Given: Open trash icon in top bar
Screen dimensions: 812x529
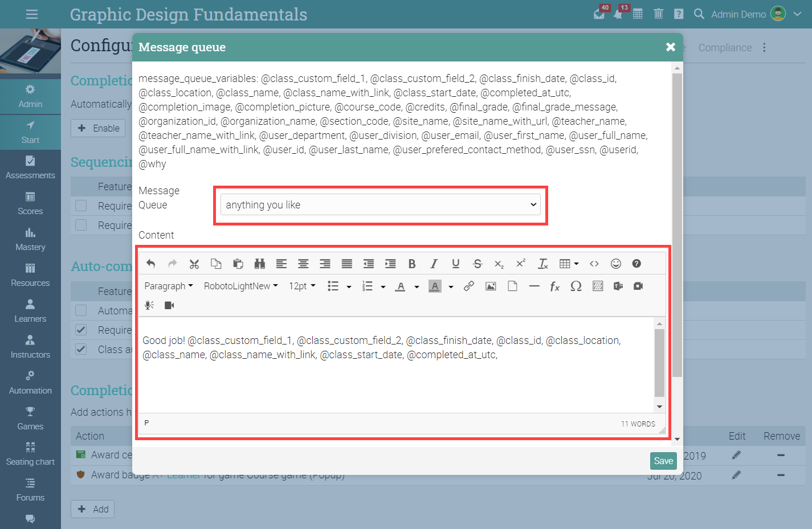Looking at the screenshot, I should (658, 14).
